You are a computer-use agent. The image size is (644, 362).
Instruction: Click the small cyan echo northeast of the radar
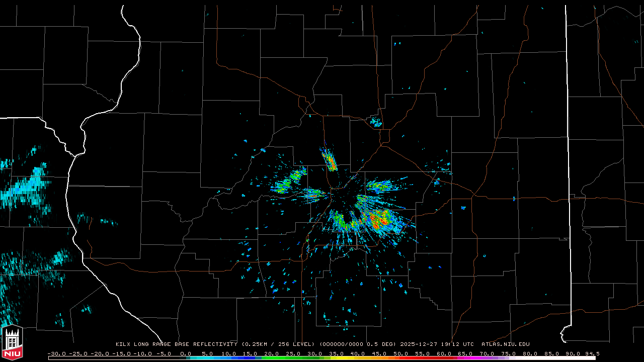(376, 121)
